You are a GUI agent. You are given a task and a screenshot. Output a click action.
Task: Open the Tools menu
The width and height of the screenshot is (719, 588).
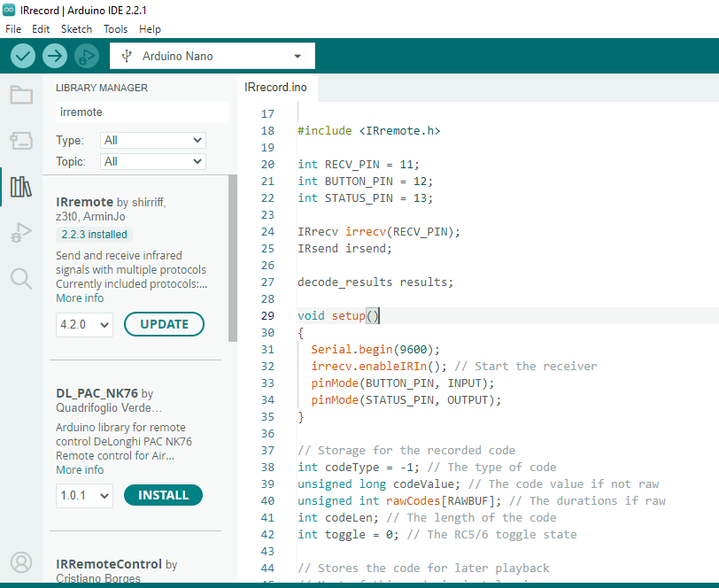tap(115, 29)
